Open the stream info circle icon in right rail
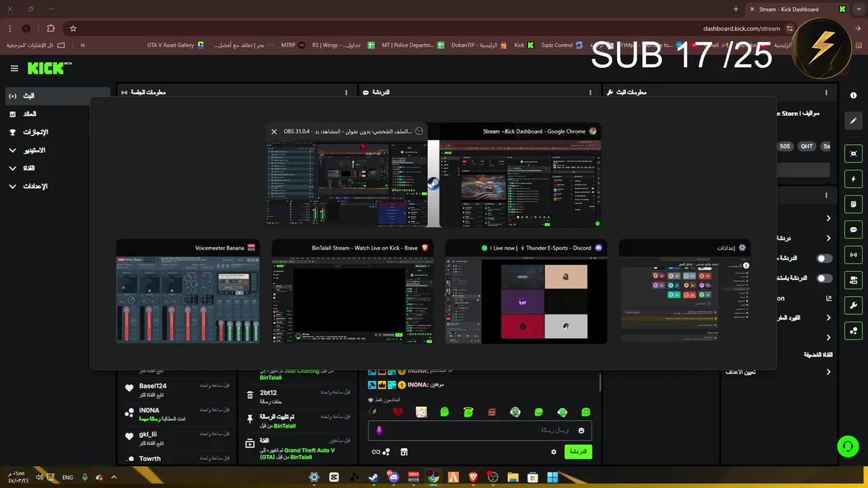This screenshot has height=488, width=868. coord(854,95)
